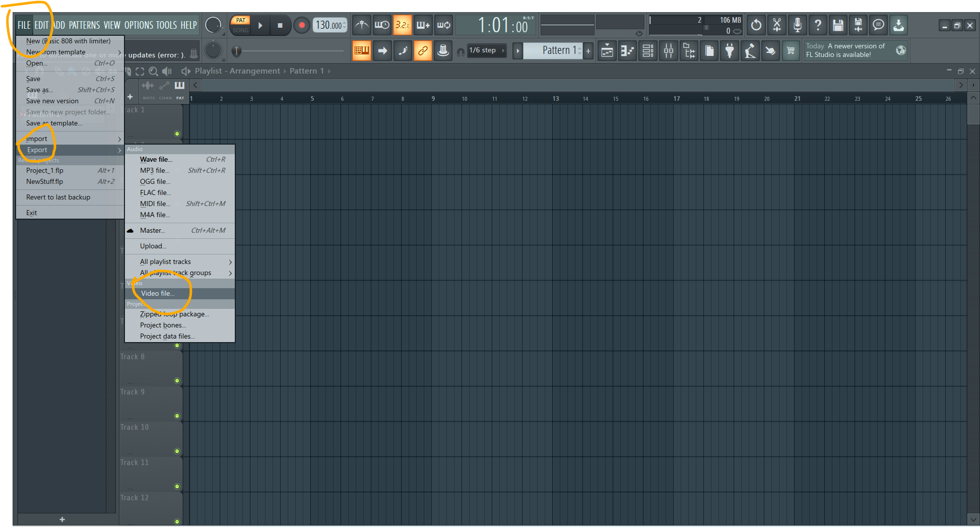Toggle mute dot on Track 10

(177, 451)
